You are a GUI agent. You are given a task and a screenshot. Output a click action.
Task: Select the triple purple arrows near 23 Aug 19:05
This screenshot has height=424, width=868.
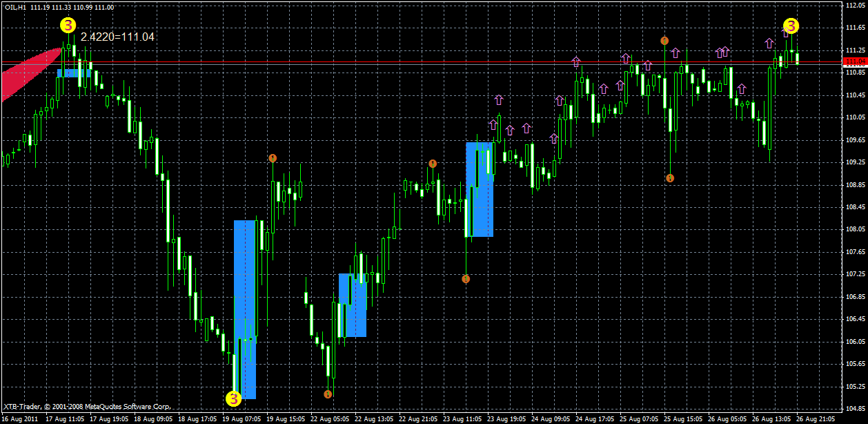[x=509, y=126]
